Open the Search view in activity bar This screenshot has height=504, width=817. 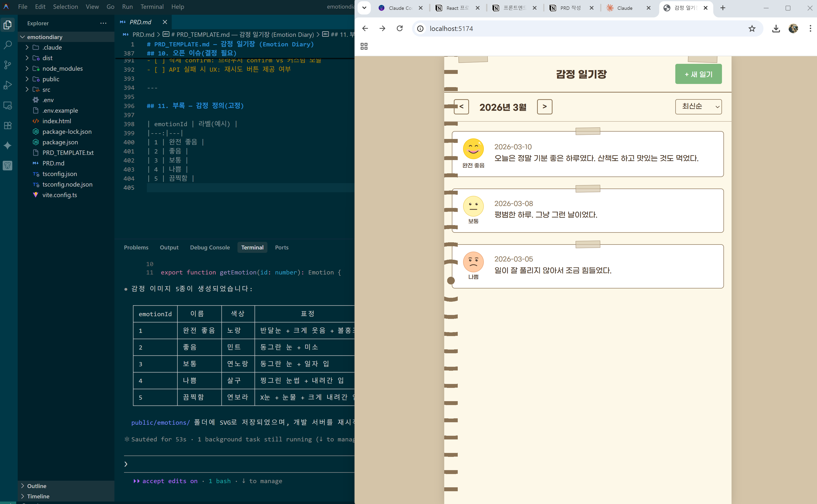coord(8,45)
